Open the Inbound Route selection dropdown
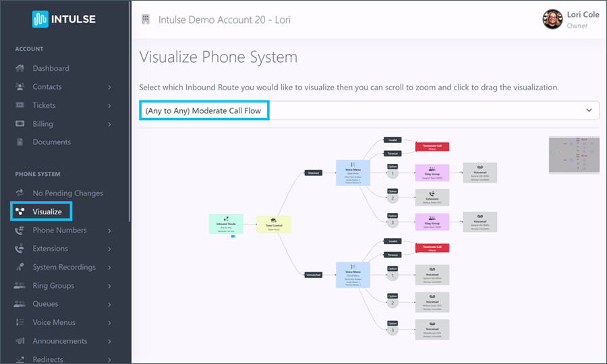The width and height of the screenshot is (607, 364). (x=369, y=111)
